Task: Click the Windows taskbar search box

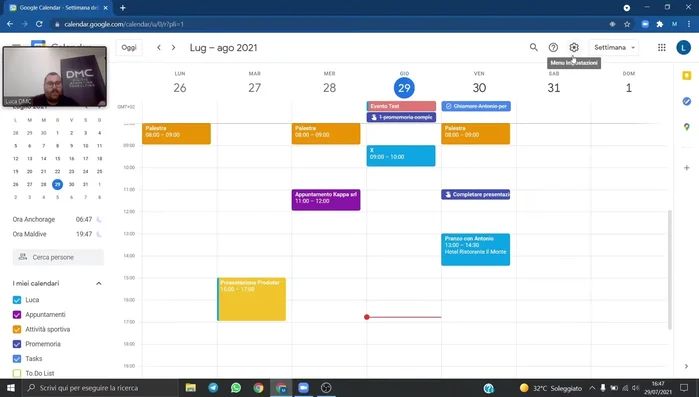Action: pos(100,388)
